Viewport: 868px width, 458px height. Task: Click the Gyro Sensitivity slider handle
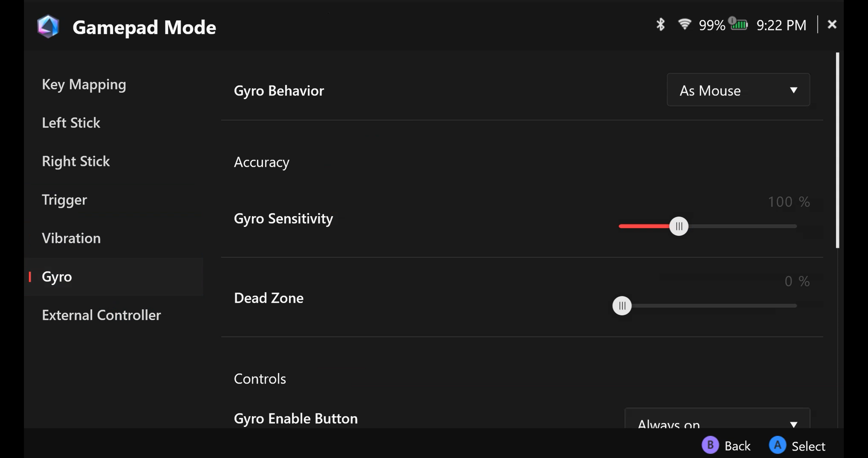(x=679, y=226)
